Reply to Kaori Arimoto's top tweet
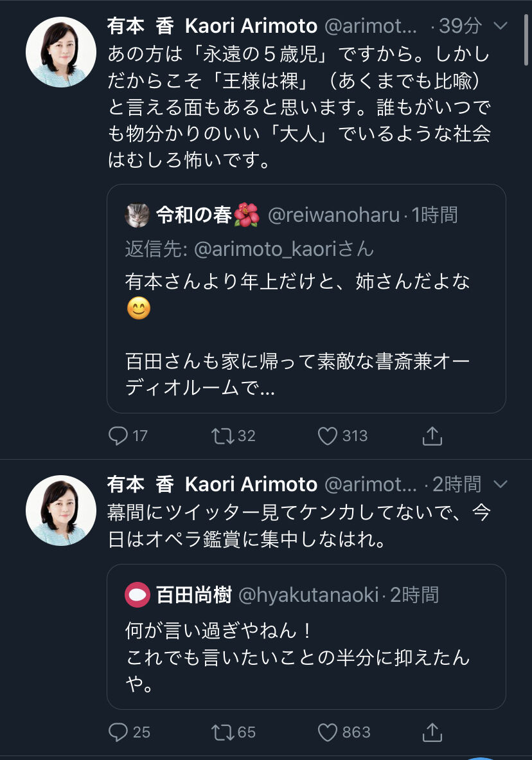Screen dimensions: 532x760 click(121, 436)
